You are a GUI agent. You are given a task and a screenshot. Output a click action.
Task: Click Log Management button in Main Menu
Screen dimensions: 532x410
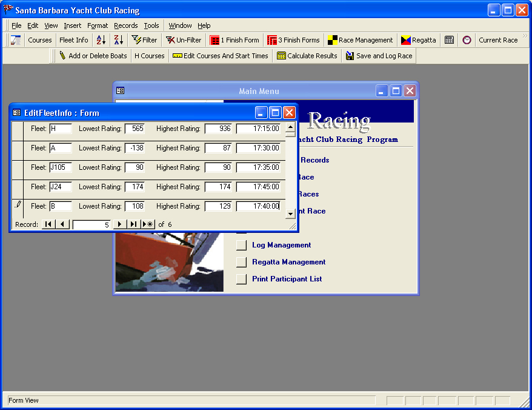pos(241,245)
